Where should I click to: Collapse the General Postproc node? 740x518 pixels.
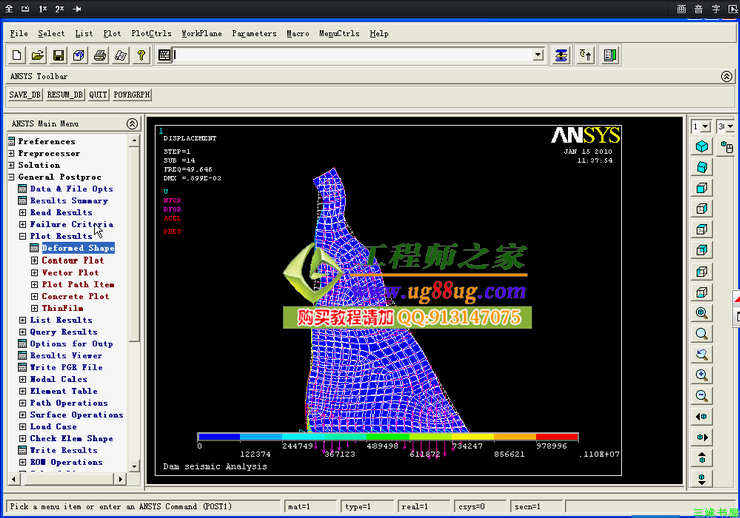(x=11, y=177)
